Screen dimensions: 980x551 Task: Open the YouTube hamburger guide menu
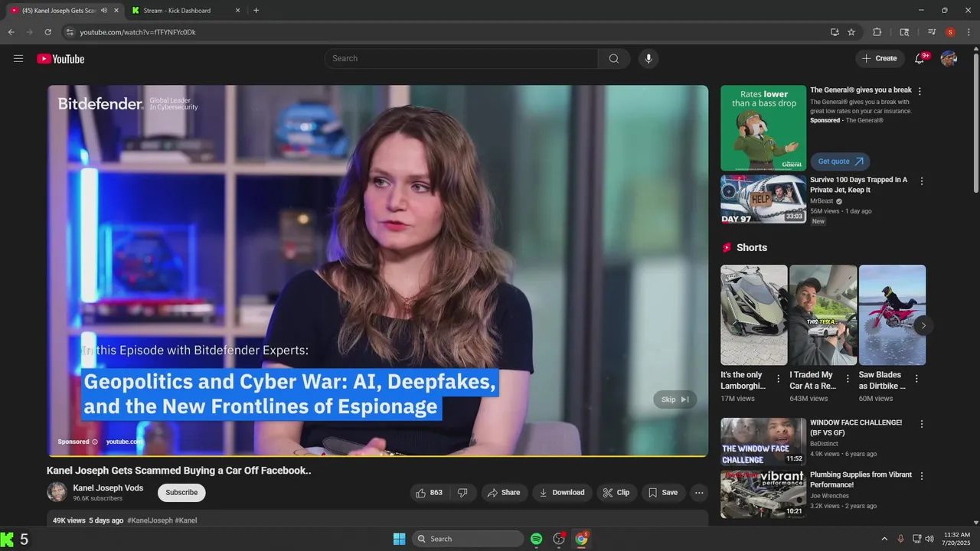[18, 59]
